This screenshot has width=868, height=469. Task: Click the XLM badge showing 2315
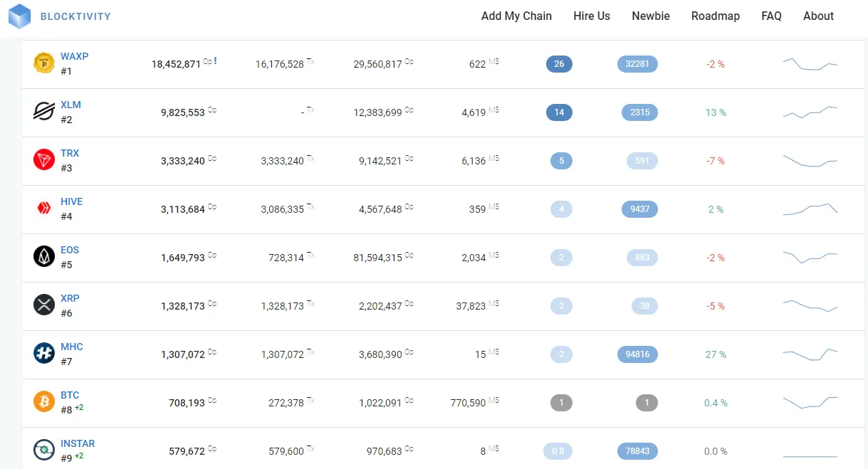(x=639, y=112)
